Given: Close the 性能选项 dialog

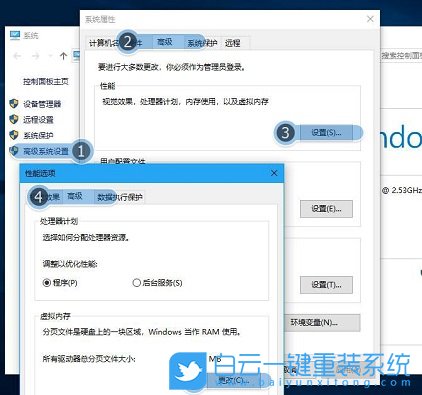Looking at the screenshot, I should (274, 173).
